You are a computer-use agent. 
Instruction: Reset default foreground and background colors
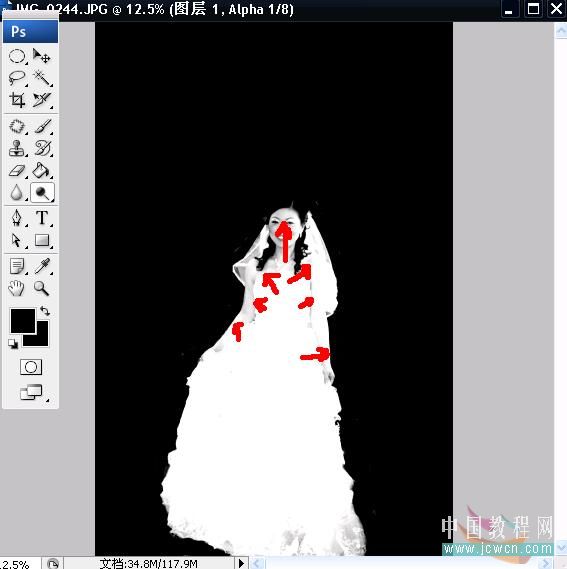[13, 344]
